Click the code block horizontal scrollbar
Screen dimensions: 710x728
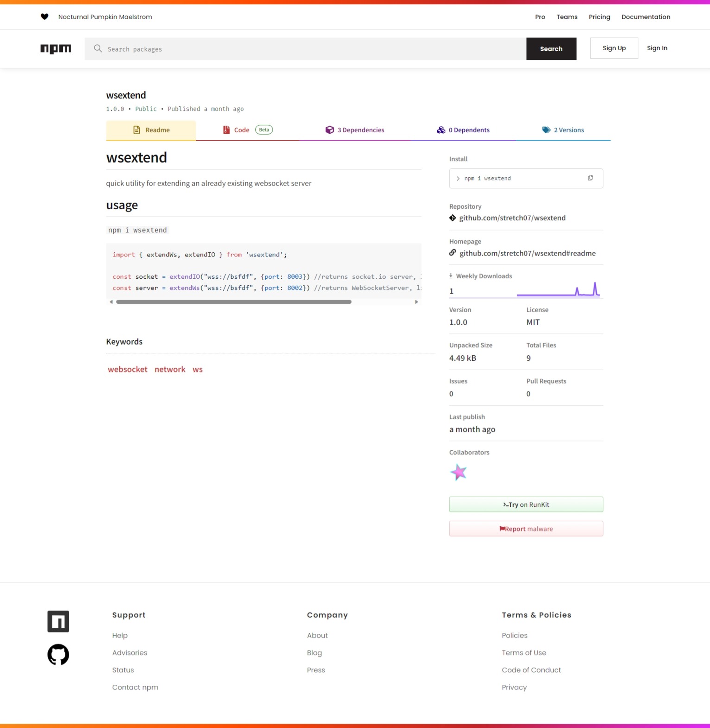[234, 302]
